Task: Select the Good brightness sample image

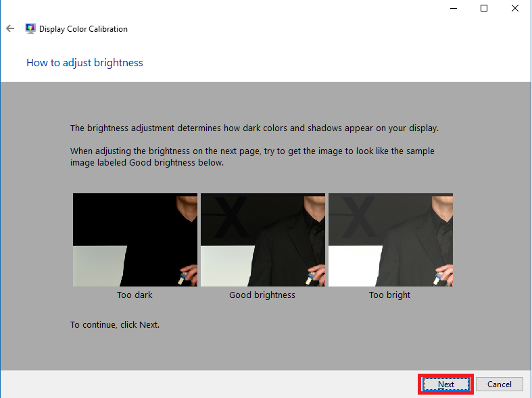Action: (x=263, y=240)
